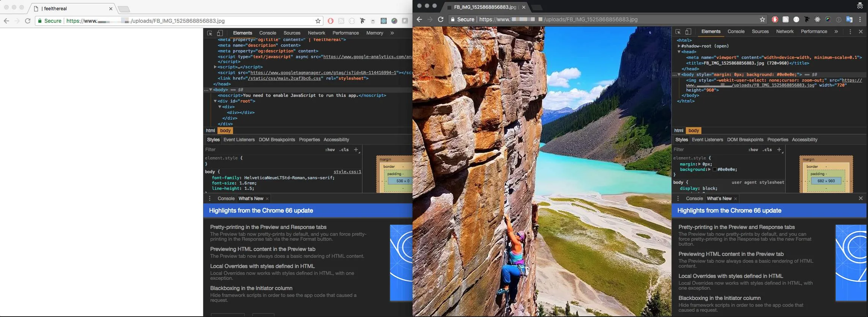This screenshot has width=868, height=317.
Task: Open the RSS feed extension in left window
Action: point(341,21)
